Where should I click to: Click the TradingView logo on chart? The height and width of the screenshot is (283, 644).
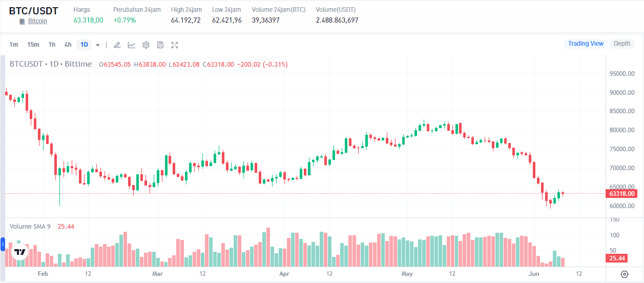pyautogui.click(x=20, y=252)
